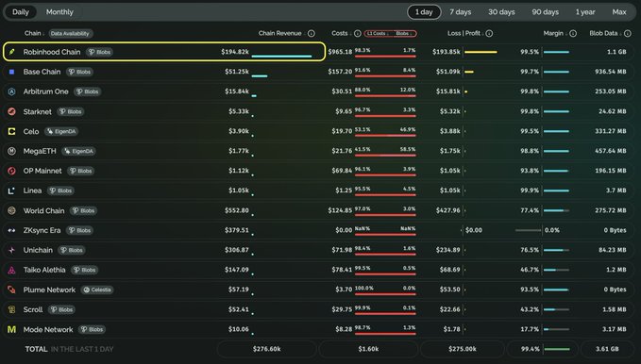Click the Robinhood Chain revenue $194.82k

coord(235,52)
